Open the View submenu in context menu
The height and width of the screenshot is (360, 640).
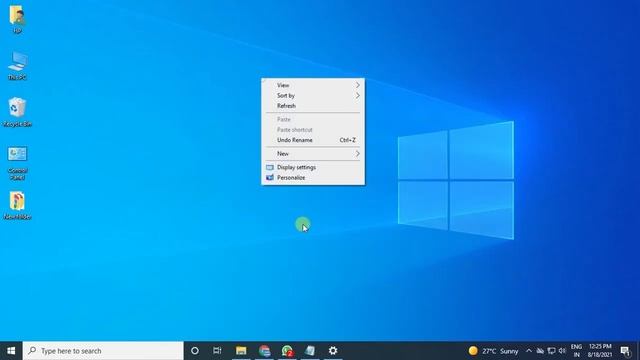coord(313,85)
